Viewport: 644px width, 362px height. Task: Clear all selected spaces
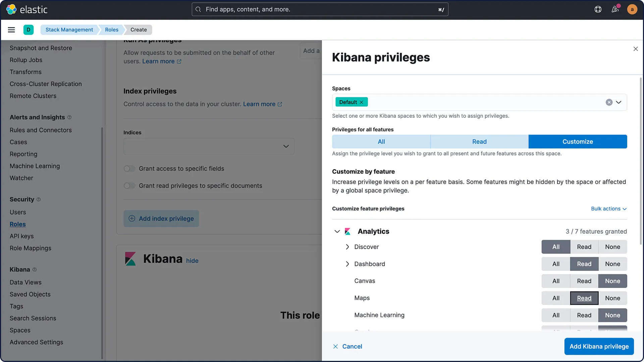pos(609,102)
